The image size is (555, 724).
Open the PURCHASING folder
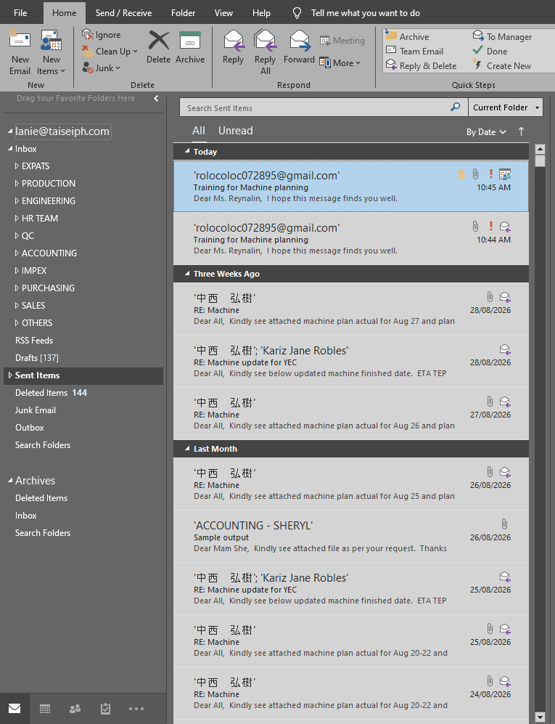tap(48, 288)
